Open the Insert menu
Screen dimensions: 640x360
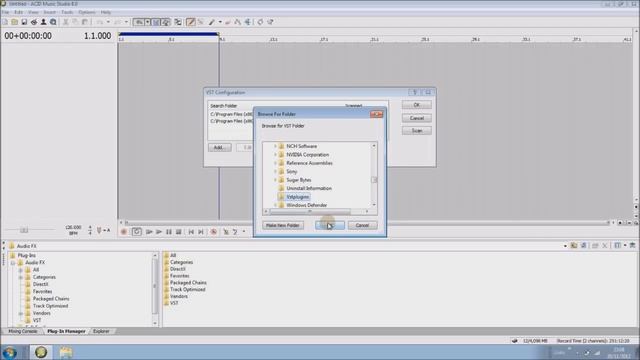49,12
